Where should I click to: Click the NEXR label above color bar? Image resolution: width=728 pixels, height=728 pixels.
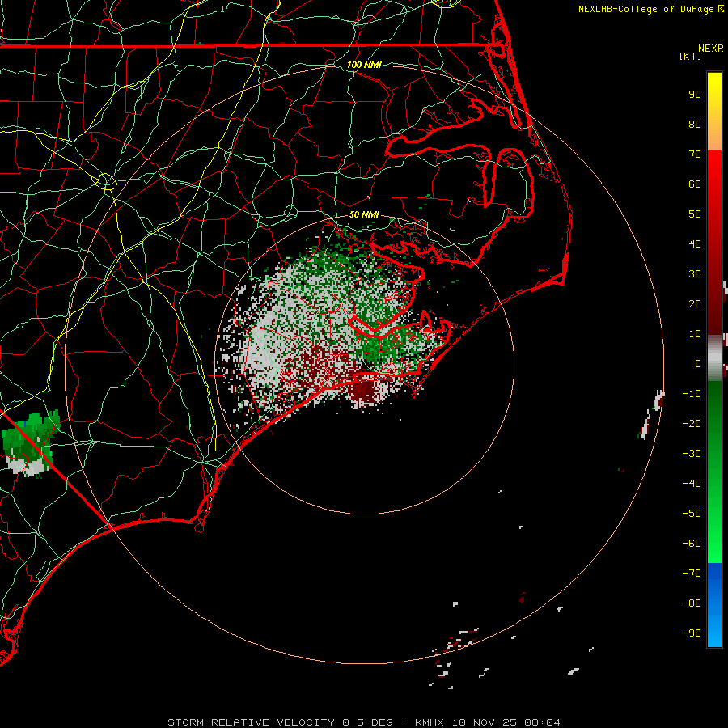pos(711,49)
